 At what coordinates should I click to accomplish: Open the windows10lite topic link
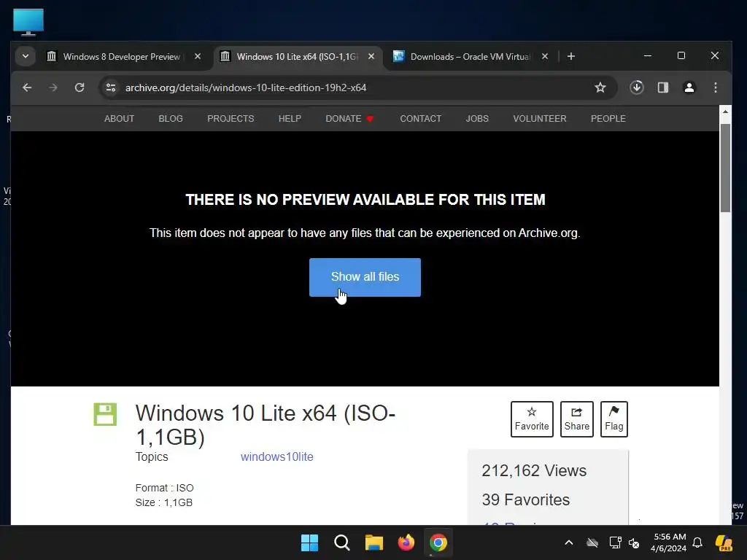[276, 456]
